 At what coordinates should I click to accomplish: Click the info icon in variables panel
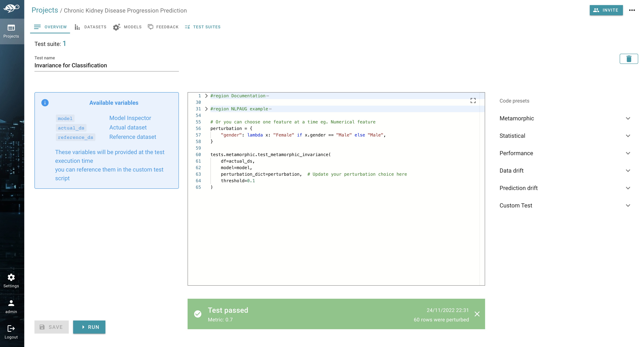[x=45, y=103]
